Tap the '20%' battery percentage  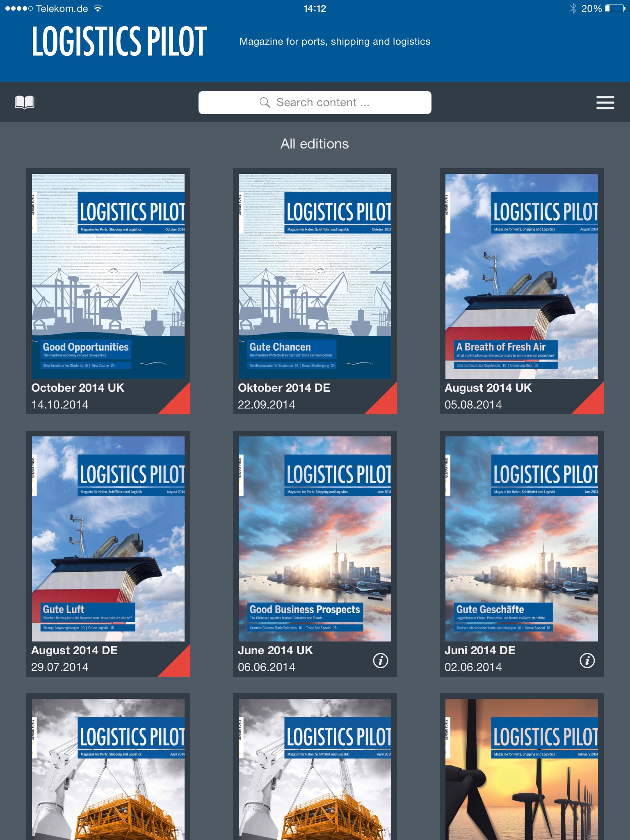coord(591,9)
